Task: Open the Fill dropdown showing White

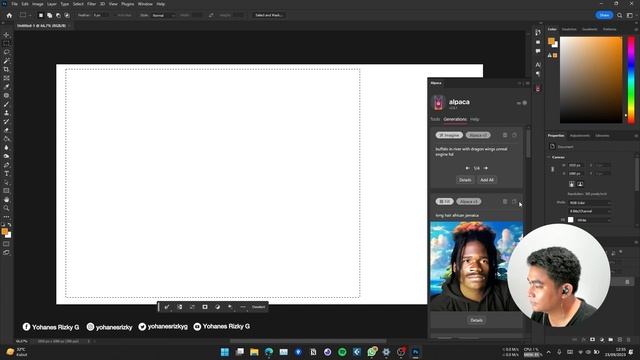Action: [x=593, y=220]
